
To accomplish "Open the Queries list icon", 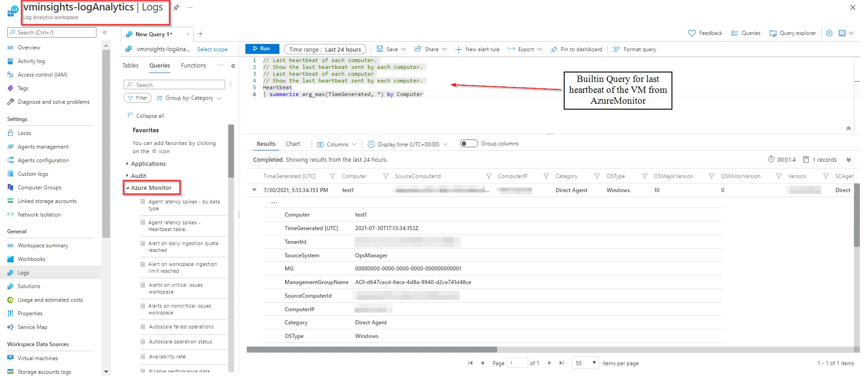I will tap(734, 33).
